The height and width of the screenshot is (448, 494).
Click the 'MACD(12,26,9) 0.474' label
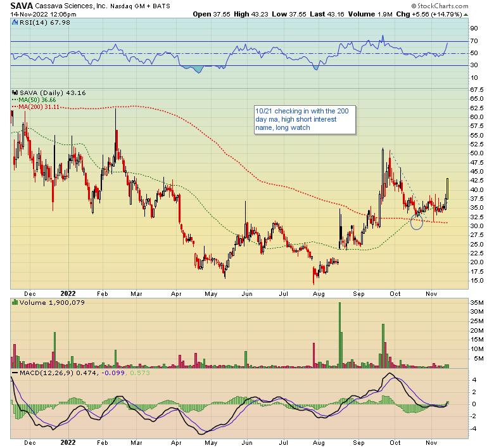[x=59, y=373]
